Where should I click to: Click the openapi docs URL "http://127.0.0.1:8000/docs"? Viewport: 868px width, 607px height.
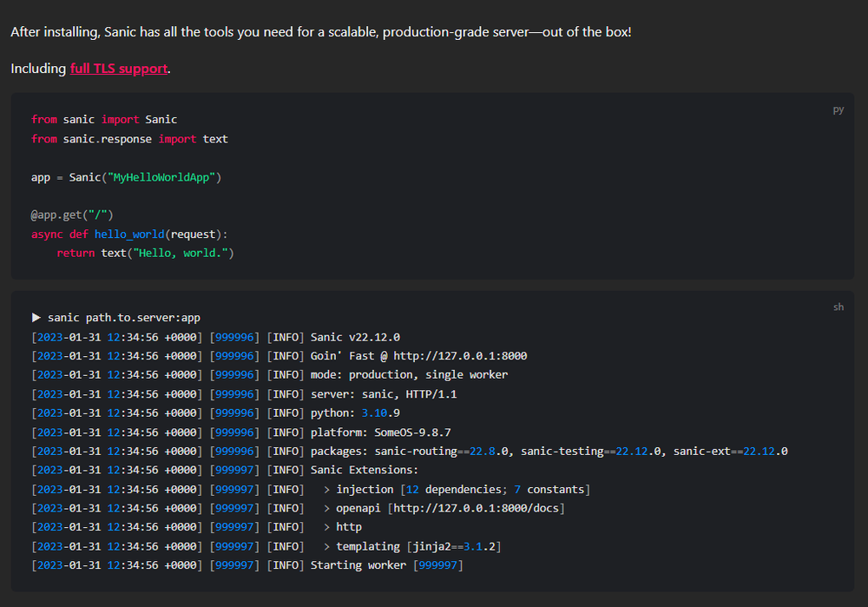476,508
